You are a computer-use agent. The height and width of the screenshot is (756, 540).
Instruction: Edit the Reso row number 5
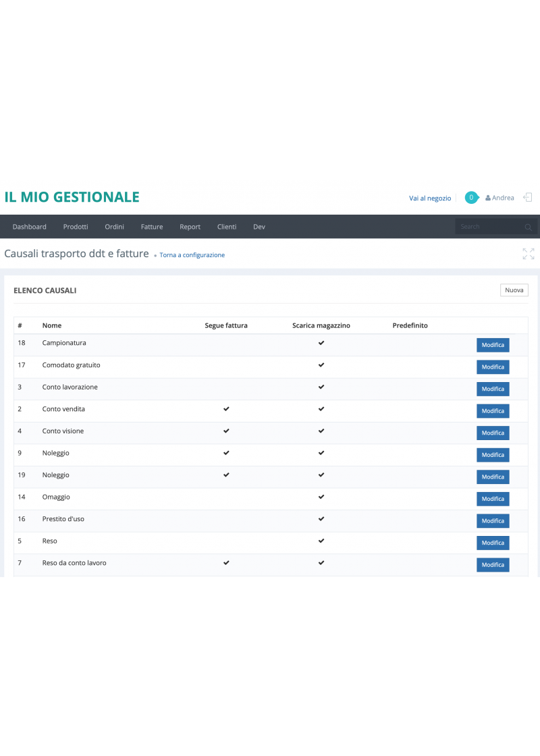pos(493,543)
